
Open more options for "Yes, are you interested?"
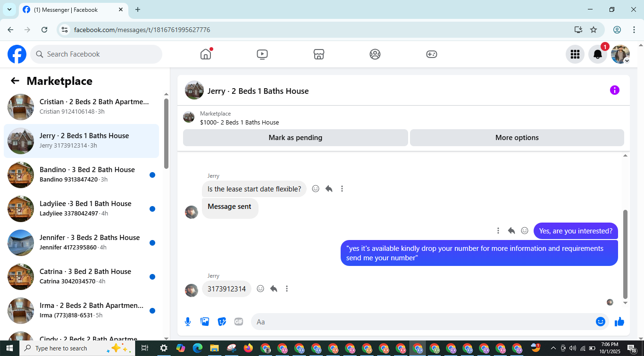point(498,231)
